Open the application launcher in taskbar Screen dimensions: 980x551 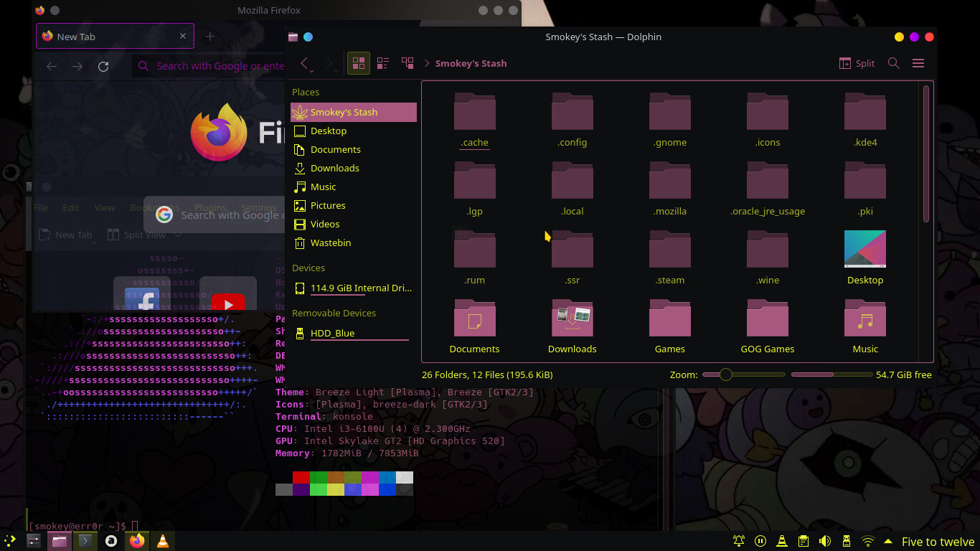coord(10,541)
